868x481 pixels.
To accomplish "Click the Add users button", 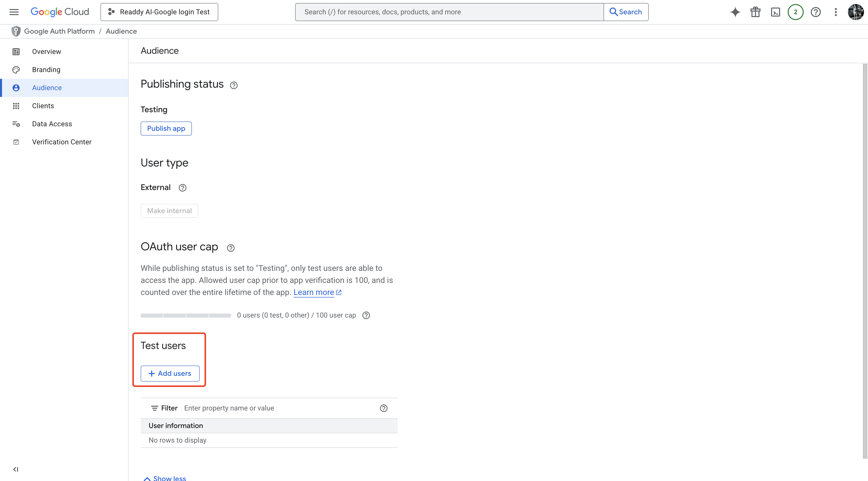I will coord(170,373).
